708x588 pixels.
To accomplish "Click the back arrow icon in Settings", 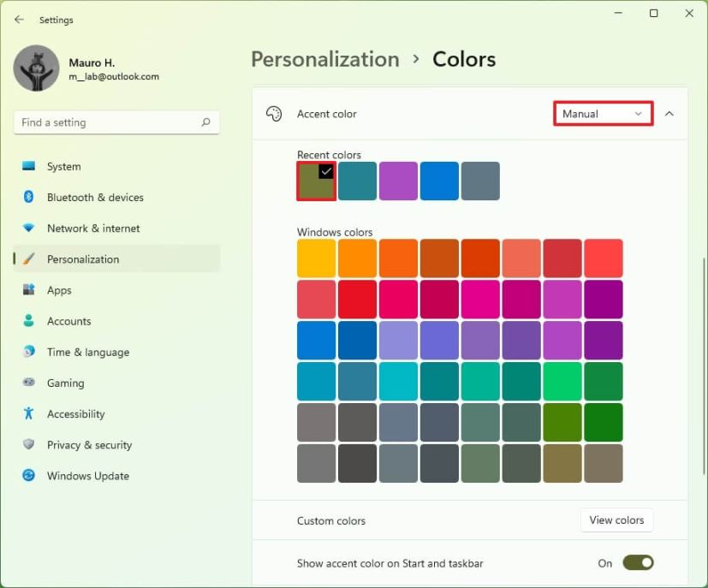I will (19, 20).
